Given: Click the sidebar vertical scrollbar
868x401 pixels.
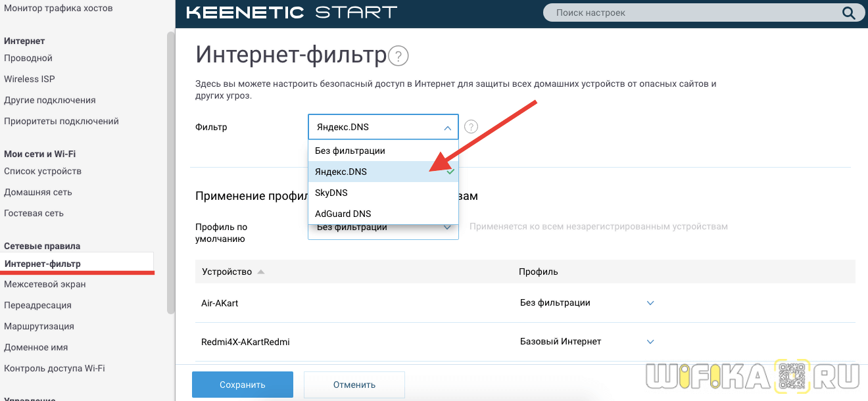Looking at the screenshot, I should 171,171.
